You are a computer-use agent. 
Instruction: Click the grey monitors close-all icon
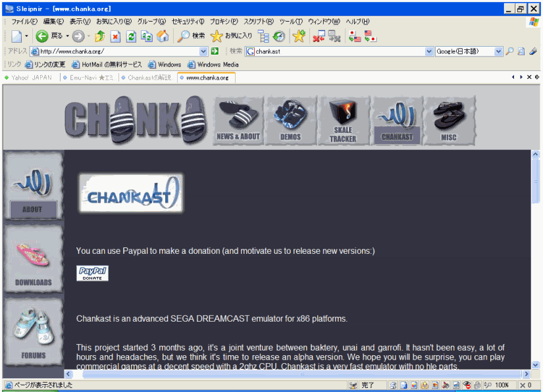pyautogui.click(x=334, y=36)
